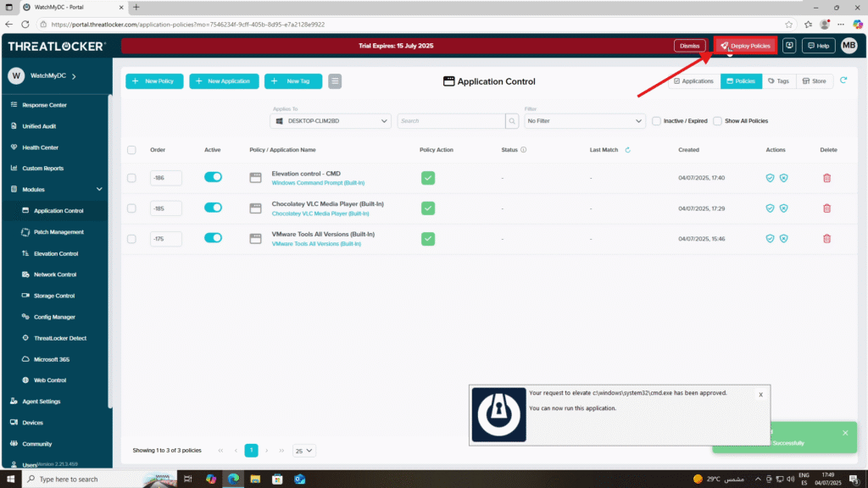This screenshot has height=488, width=868.
Task: Click the permit checkmark for VMware Tools policy
Action: coord(428,239)
